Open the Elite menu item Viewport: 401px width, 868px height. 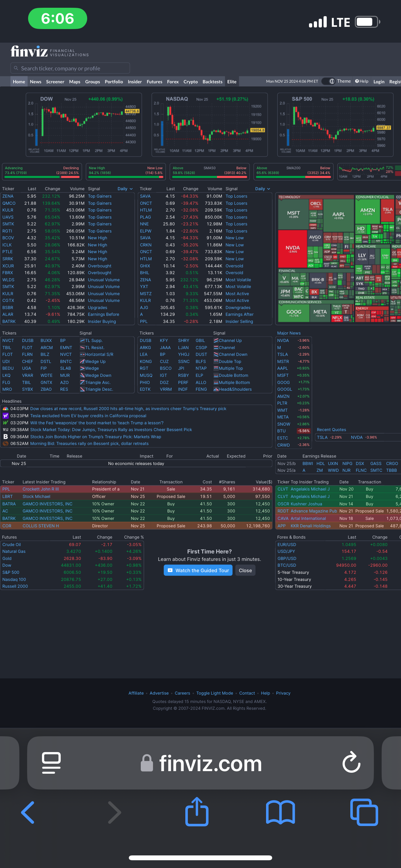point(232,82)
